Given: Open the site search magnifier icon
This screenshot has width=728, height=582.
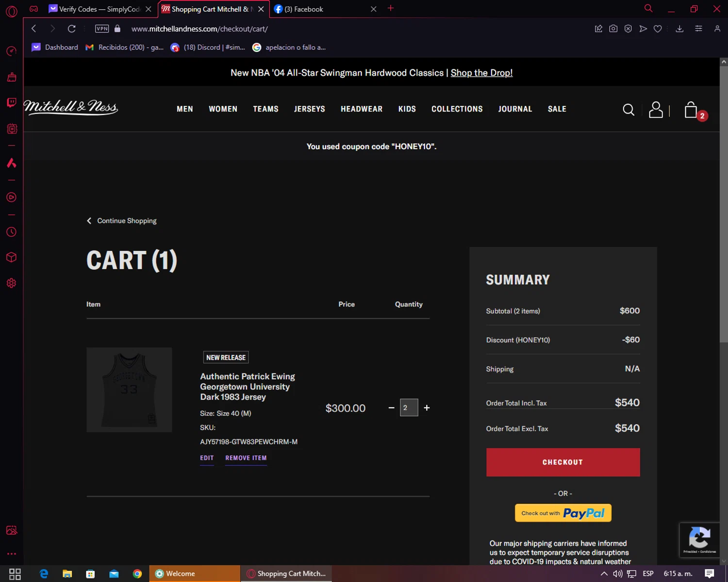Looking at the screenshot, I should [x=629, y=110].
